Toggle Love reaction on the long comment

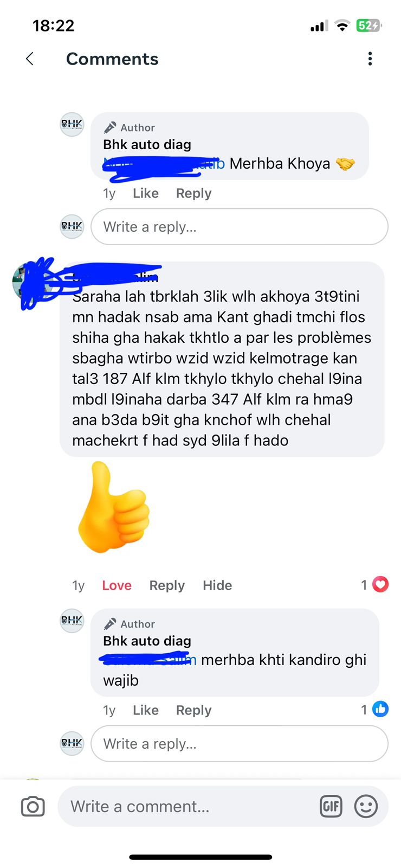tap(117, 585)
